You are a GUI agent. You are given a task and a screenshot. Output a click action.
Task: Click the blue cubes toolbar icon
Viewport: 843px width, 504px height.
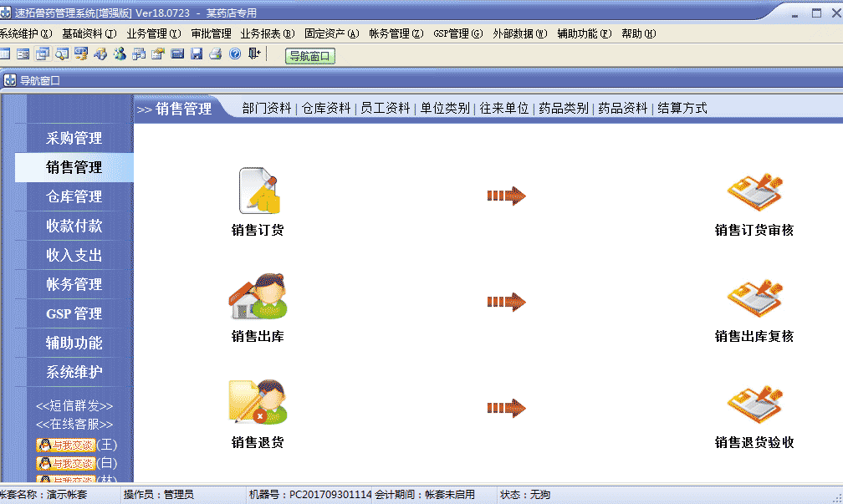(x=100, y=53)
